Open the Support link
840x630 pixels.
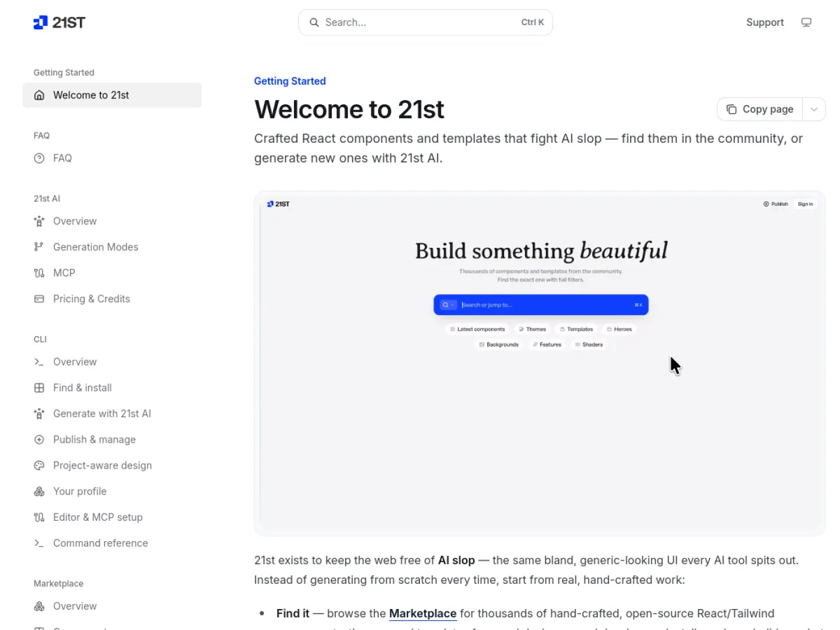[765, 22]
